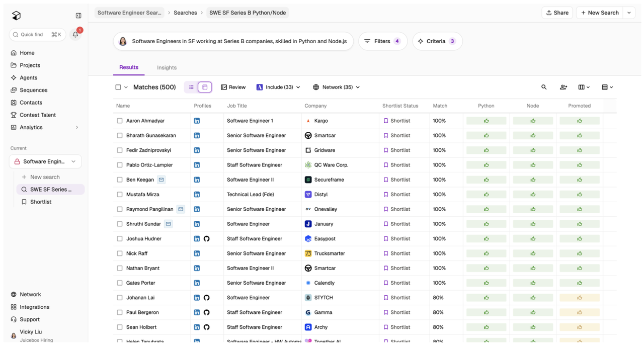Click Searches in the breadcrumb
This screenshot has height=348, width=644.
[185, 13]
